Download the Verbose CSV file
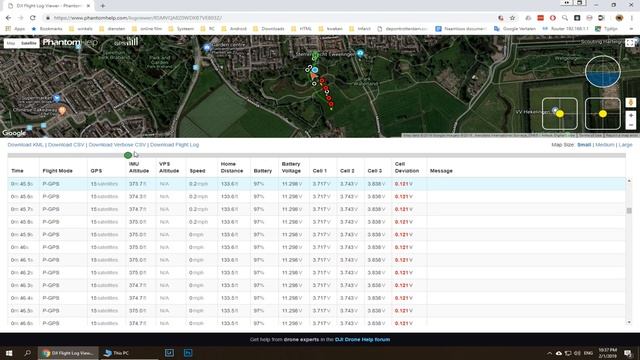640x360 pixels. (117, 145)
